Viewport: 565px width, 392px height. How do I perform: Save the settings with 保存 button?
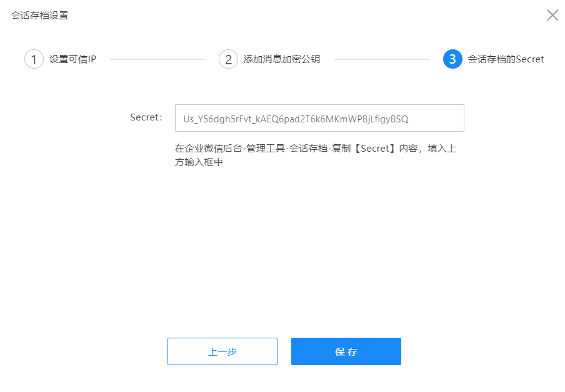tap(346, 351)
